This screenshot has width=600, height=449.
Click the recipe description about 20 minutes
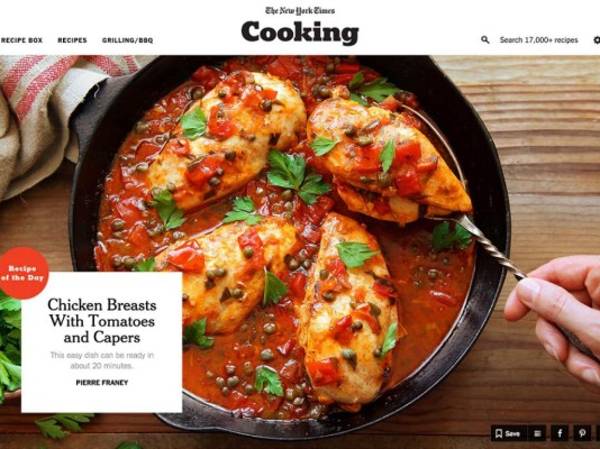(102, 361)
